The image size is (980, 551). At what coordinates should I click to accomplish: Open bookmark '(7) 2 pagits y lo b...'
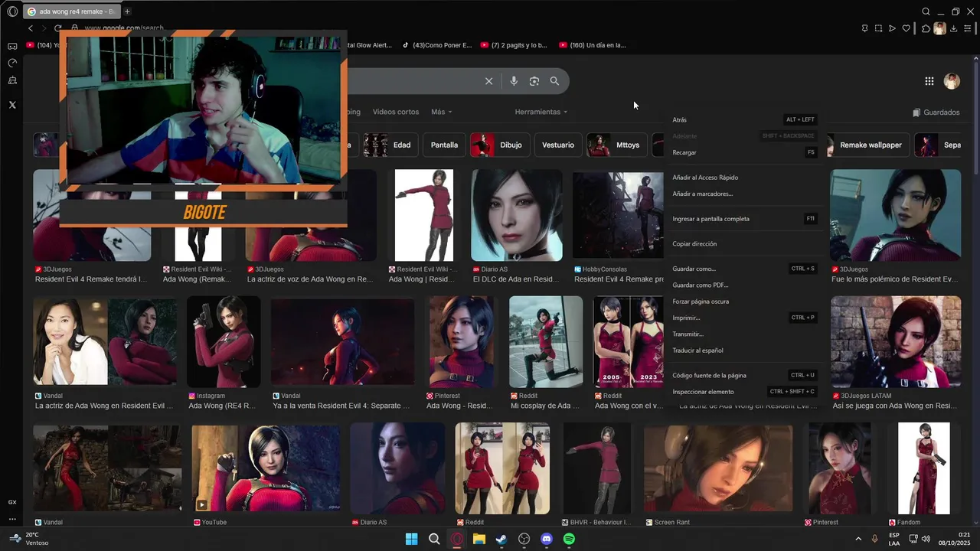[x=514, y=45]
